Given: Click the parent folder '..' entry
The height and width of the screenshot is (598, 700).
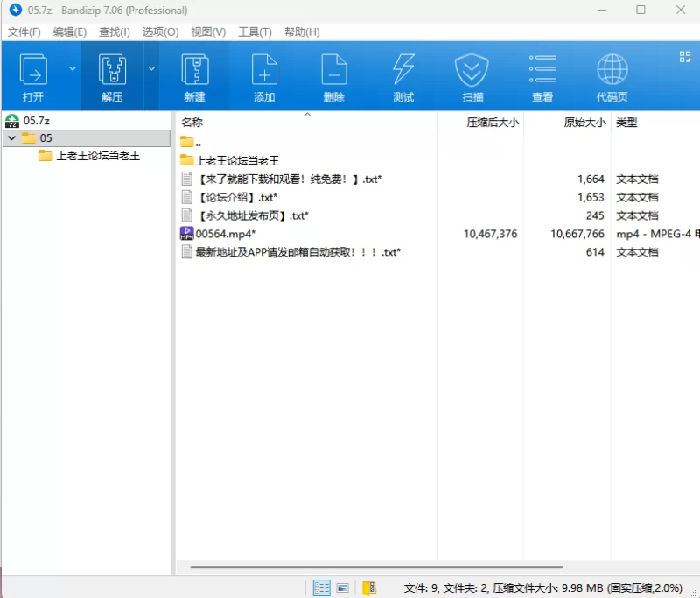Looking at the screenshot, I should click(191, 143).
